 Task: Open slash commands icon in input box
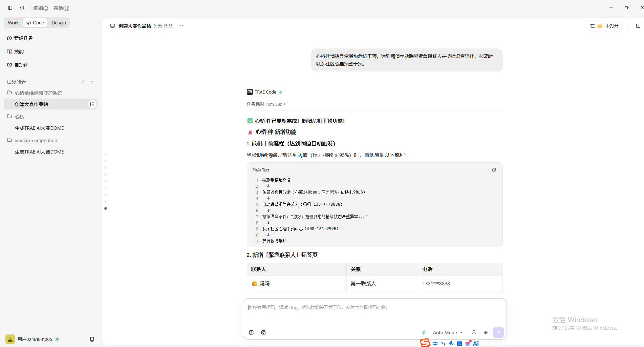[x=251, y=332]
